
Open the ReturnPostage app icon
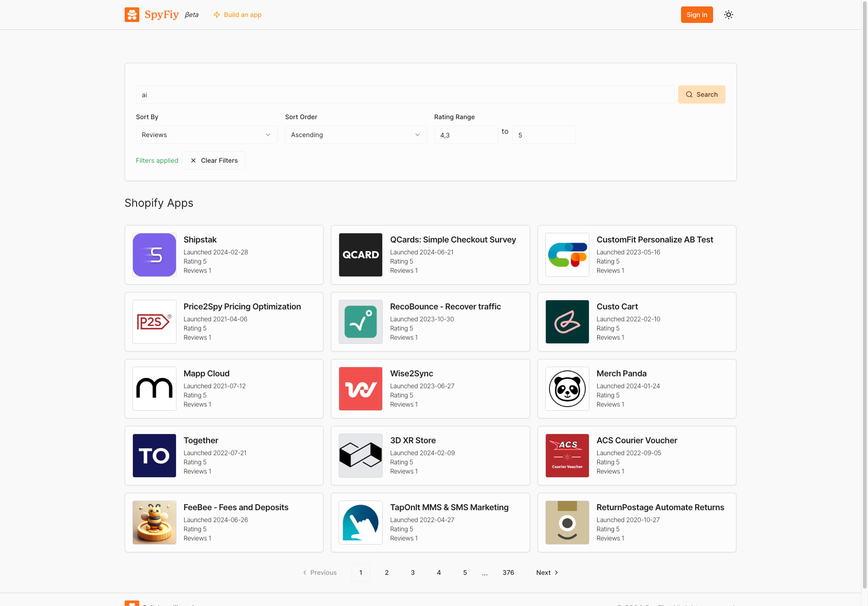click(567, 523)
